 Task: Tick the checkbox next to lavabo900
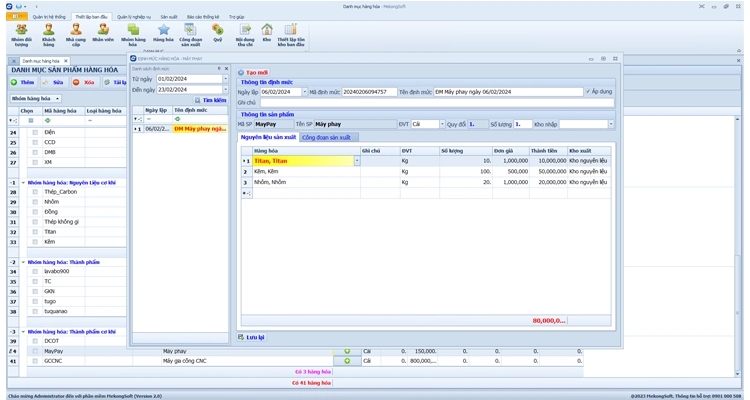click(x=35, y=271)
